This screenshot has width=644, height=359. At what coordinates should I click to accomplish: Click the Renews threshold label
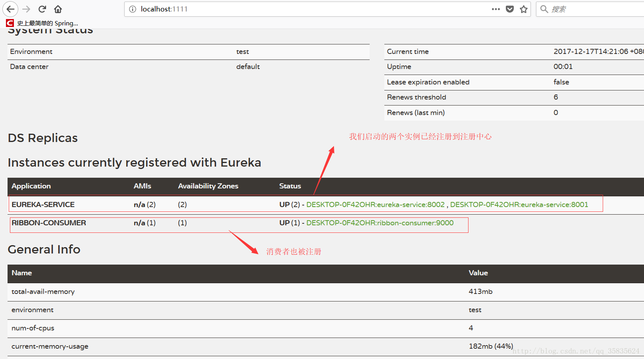click(x=416, y=97)
